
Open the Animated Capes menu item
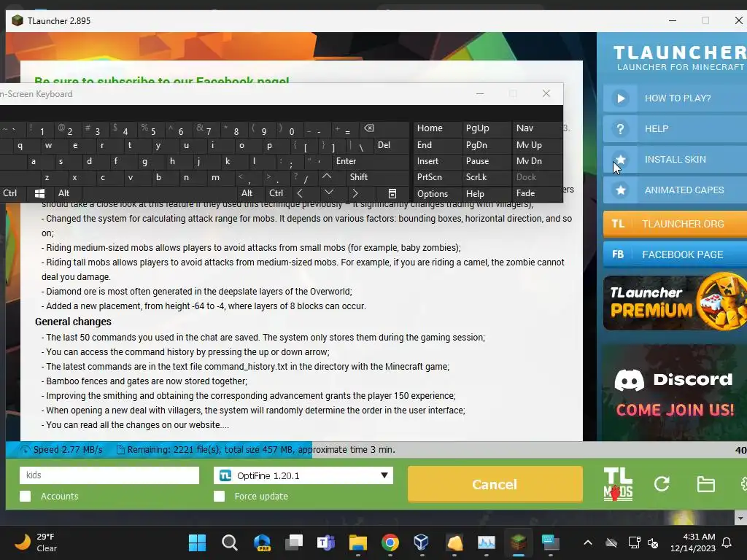click(x=675, y=190)
